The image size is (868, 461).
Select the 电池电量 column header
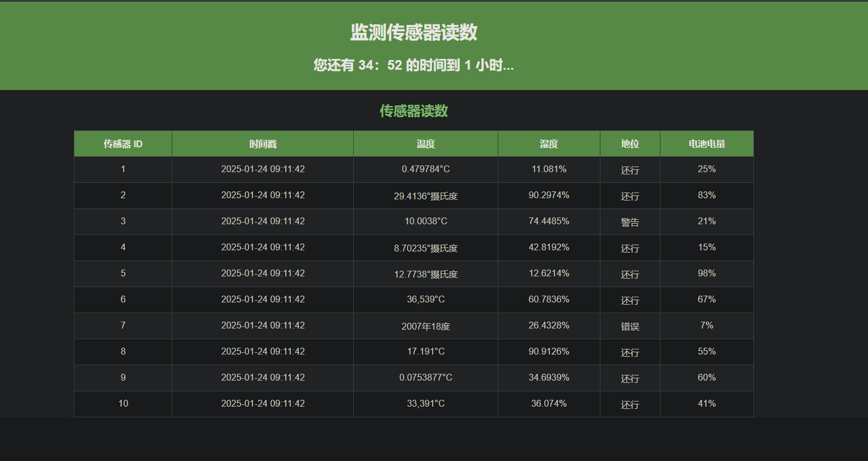(706, 144)
